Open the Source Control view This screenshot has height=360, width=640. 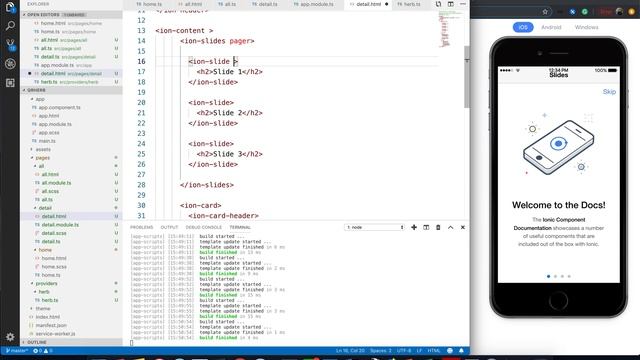(10, 44)
